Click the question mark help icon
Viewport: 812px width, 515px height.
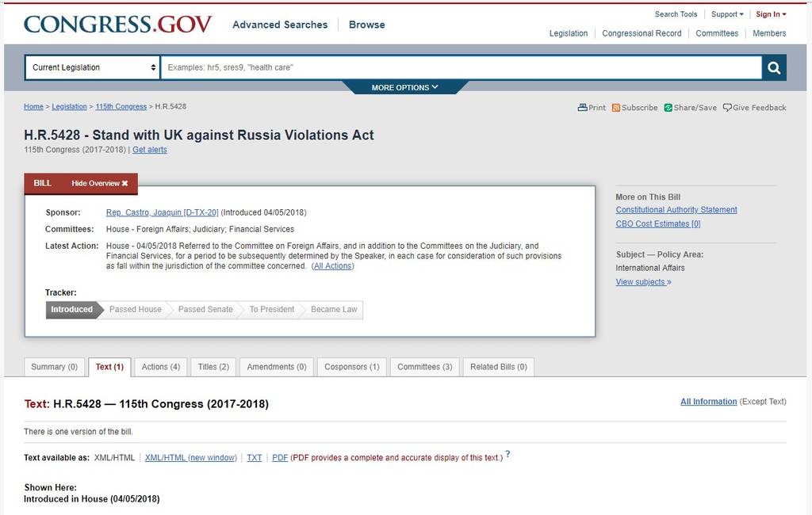[507, 454]
